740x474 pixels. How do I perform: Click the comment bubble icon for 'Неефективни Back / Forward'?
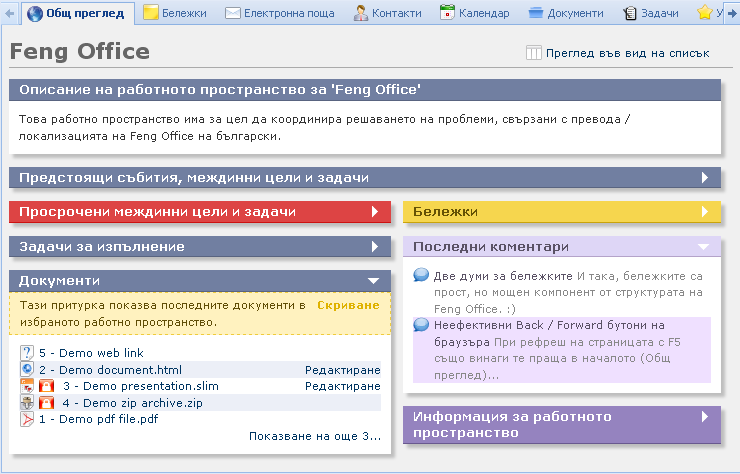coord(421,325)
